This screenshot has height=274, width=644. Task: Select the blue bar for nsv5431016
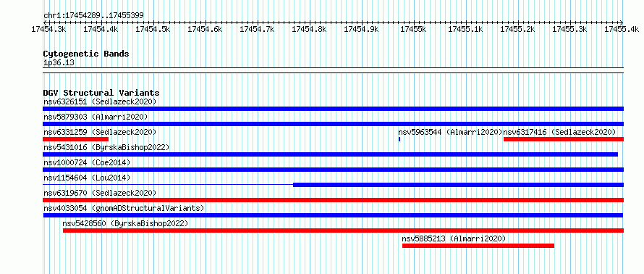coord(330,154)
